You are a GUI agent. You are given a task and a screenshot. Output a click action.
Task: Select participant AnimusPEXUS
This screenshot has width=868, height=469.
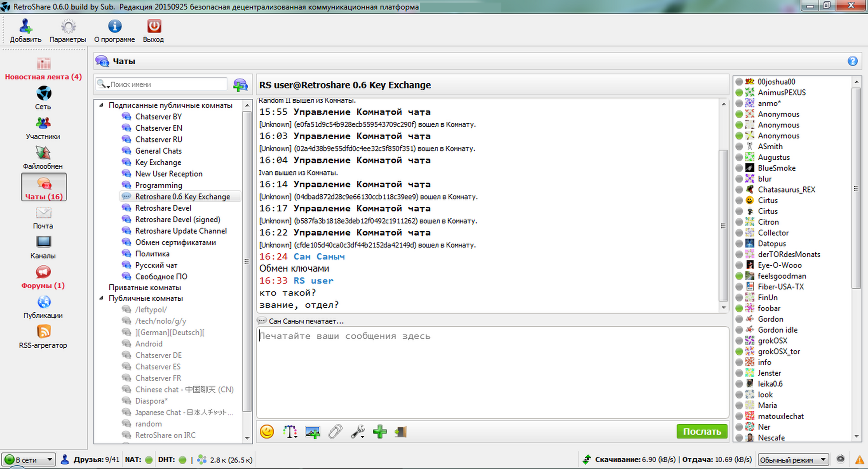pos(781,93)
